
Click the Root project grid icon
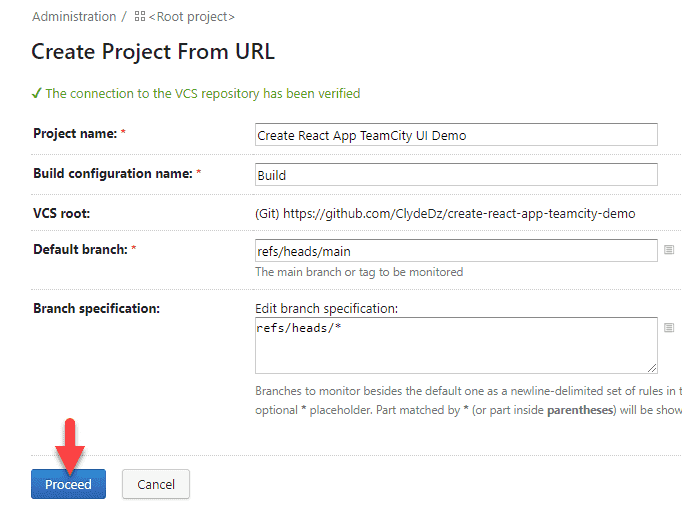click(x=140, y=17)
